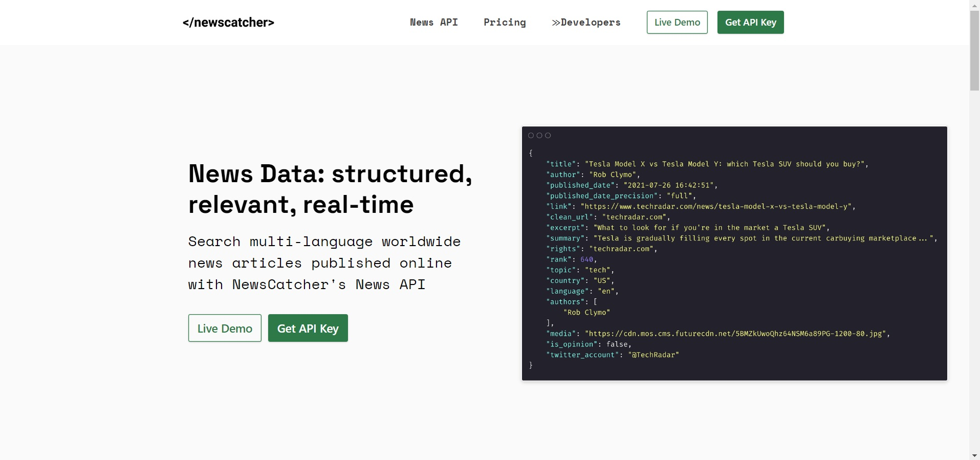Screen dimensions: 980x460
Task: Click the "published_date_precision": "full" line
Action: tap(621, 196)
